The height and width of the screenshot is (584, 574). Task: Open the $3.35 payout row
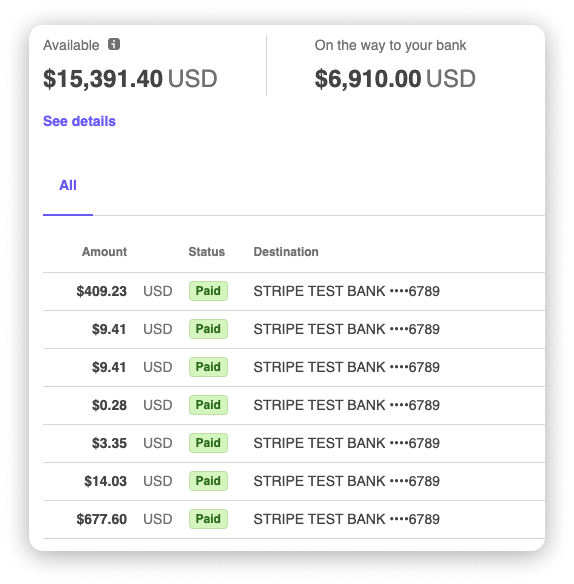pyautogui.click(x=294, y=443)
